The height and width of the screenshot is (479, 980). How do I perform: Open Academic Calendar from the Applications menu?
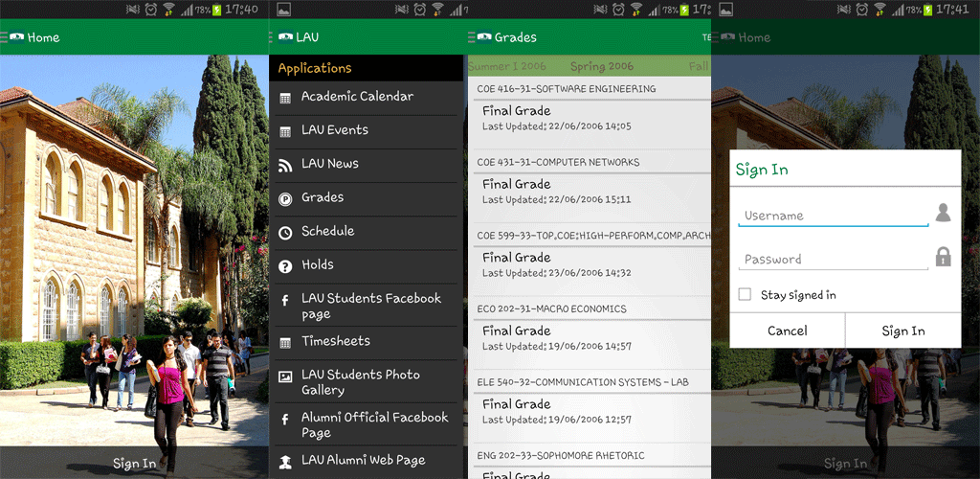367,98
